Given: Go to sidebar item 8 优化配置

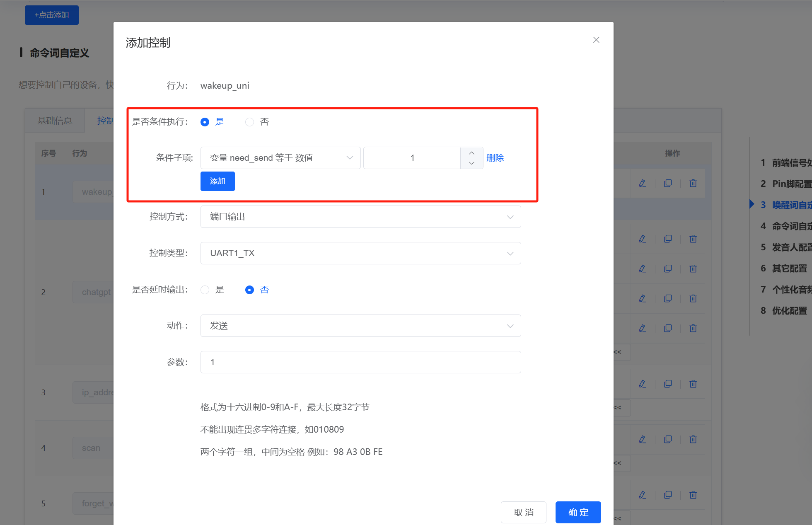Looking at the screenshot, I should 784,310.
